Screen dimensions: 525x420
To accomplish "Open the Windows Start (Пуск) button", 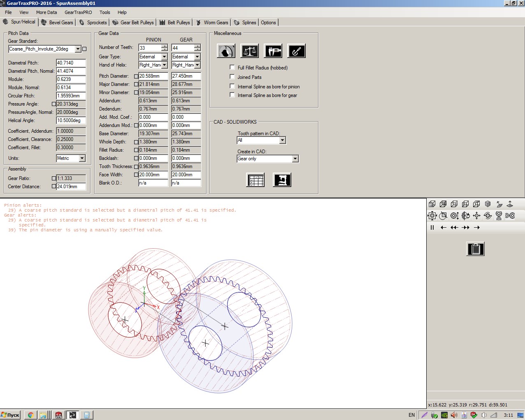I will point(11,415).
